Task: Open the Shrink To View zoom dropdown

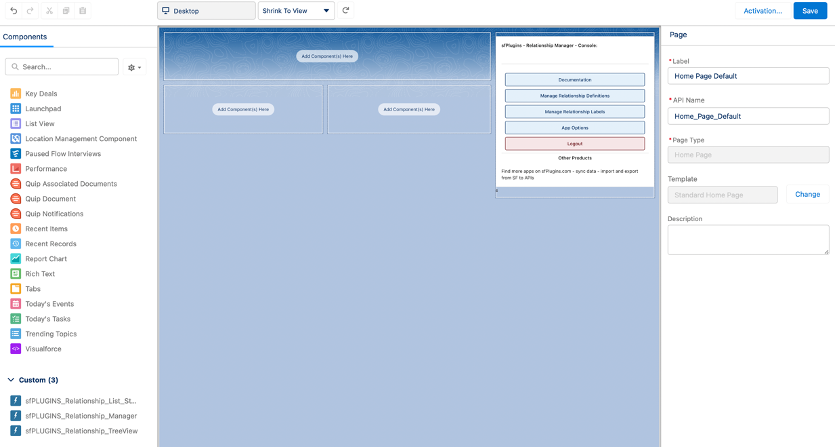Action: coord(296,10)
